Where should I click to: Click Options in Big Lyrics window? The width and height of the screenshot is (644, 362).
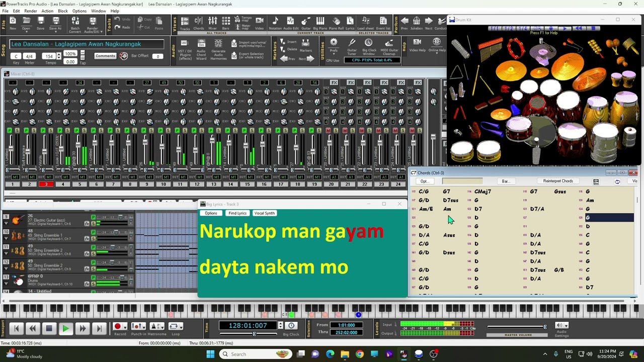click(211, 213)
